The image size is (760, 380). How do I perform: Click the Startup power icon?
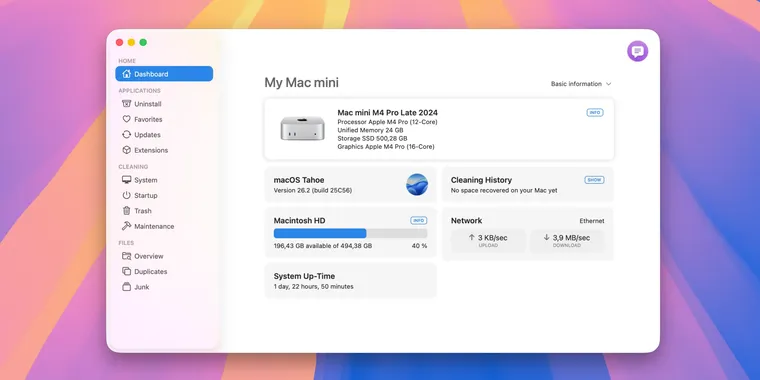(127, 195)
